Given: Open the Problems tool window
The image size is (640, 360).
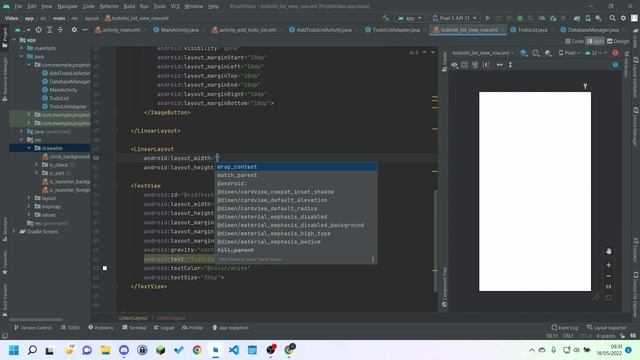Looking at the screenshot, I should (101, 328).
